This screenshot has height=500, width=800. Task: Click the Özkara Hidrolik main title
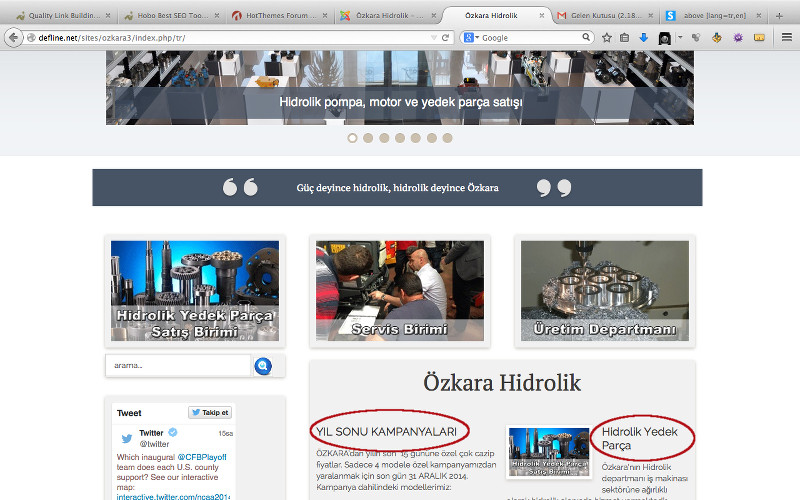502,383
